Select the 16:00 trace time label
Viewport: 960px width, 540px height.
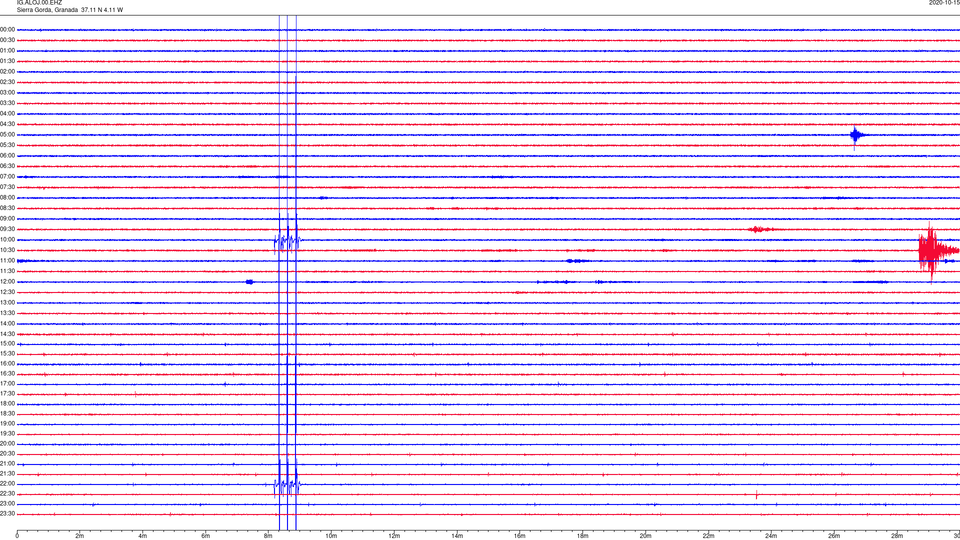tap(7, 364)
